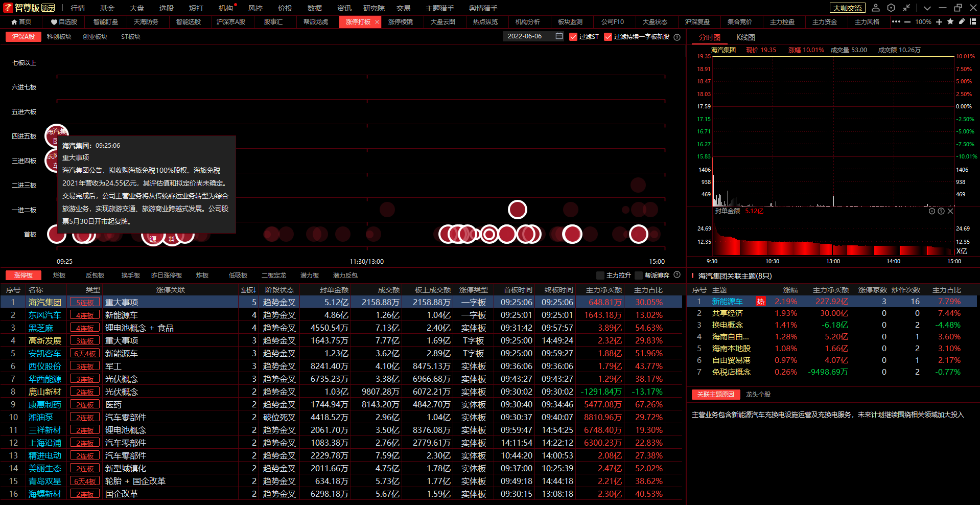Switch to the K线图 tab
The height and width of the screenshot is (505, 980).
point(745,37)
